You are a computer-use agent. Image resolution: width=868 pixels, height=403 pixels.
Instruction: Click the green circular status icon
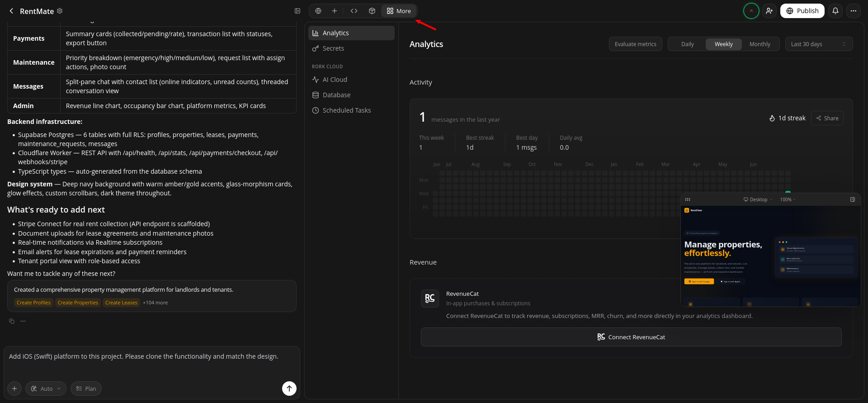point(751,11)
